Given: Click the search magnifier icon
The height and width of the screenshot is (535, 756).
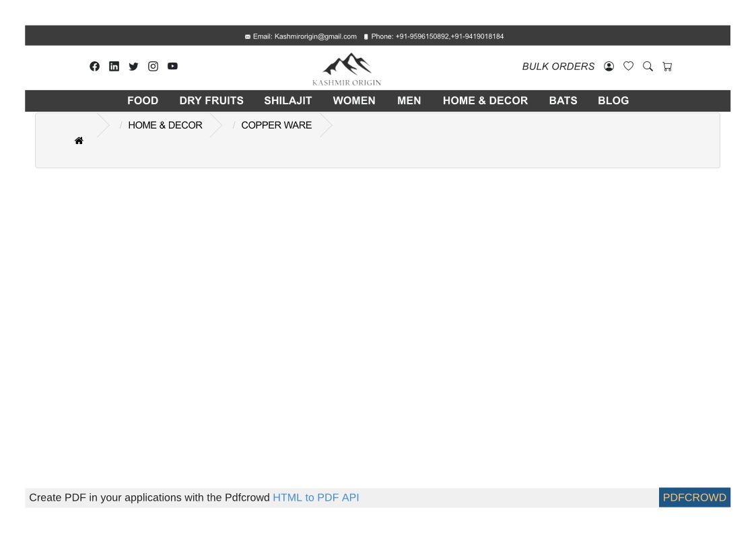Looking at the screenshot, I should pyautogui.click(x=648, y=66).
